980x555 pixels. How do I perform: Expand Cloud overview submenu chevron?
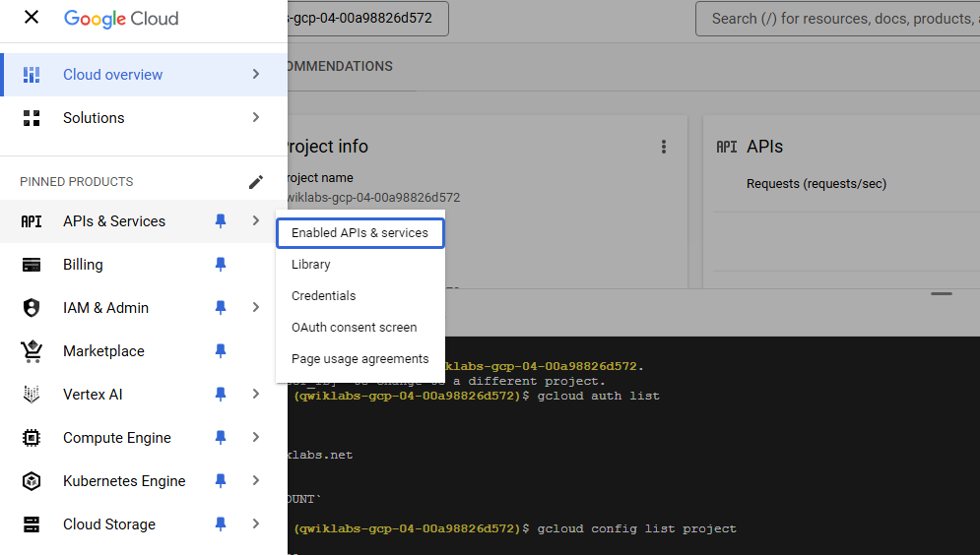pyautogui.click(x=256, y=74)
